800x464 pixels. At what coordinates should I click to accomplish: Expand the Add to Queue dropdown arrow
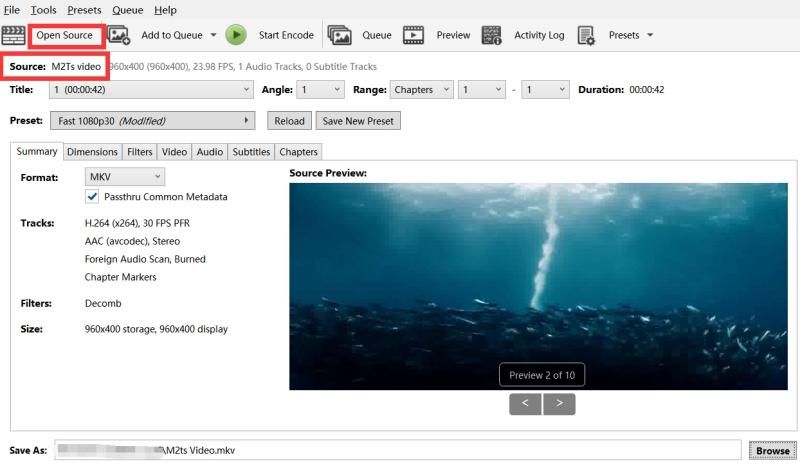213,35
